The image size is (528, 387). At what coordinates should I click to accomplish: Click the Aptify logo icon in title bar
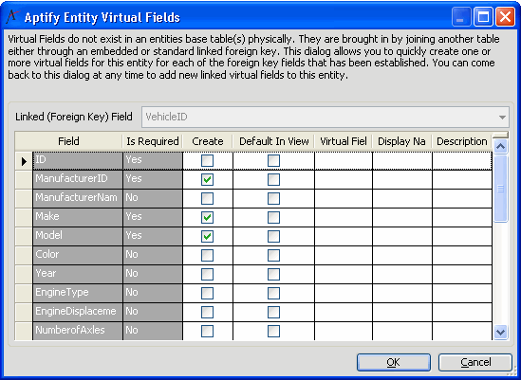point(12,16)
